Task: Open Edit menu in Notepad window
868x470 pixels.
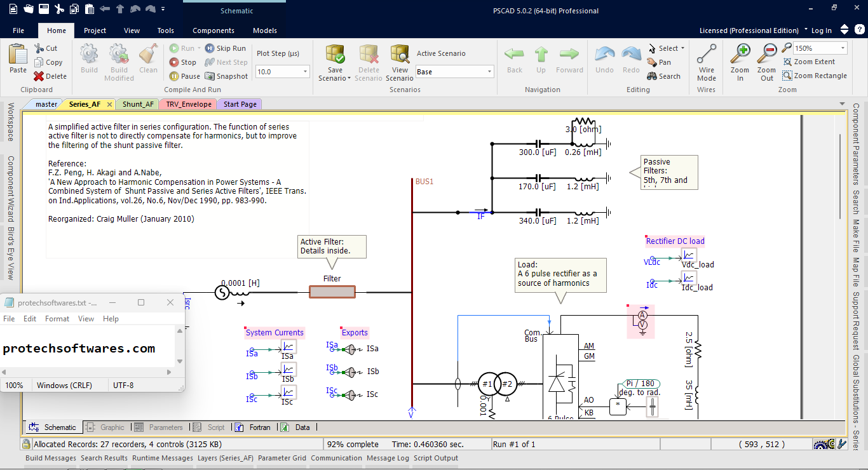Action: click(30, 319)
